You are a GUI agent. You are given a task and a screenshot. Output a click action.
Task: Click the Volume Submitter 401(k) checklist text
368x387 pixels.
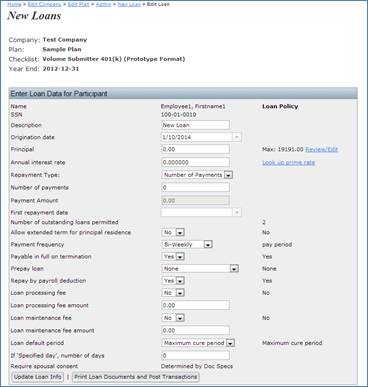pos(114,59)
